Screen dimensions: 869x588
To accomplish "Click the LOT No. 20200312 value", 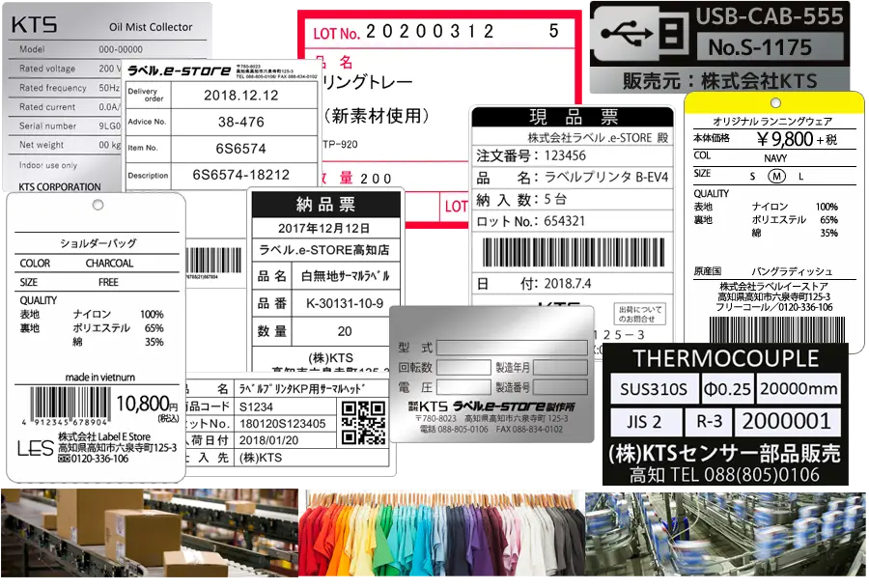I will coord(430,32).
